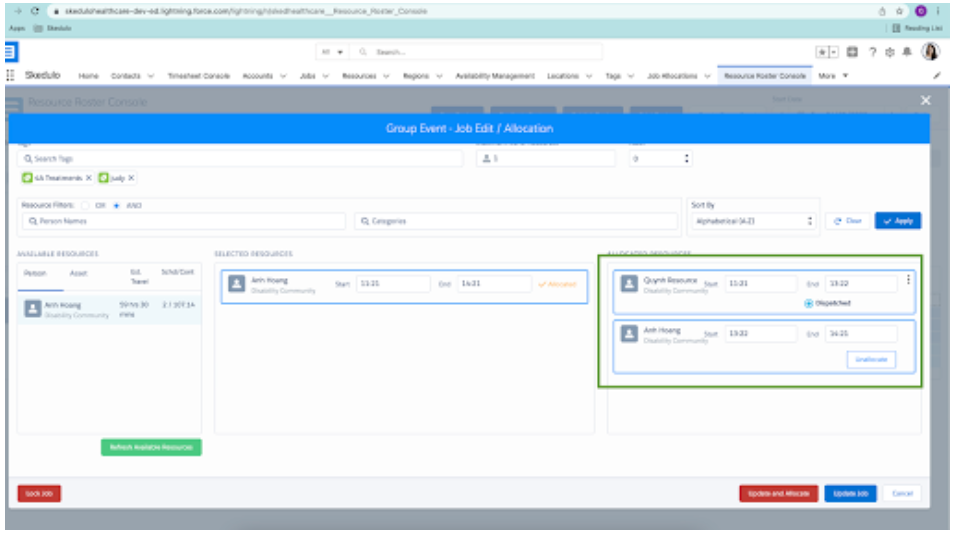This screenshot has height=533, width=953.
Task: Edit End time on Quynh Resource card
Action: (861, 284)
